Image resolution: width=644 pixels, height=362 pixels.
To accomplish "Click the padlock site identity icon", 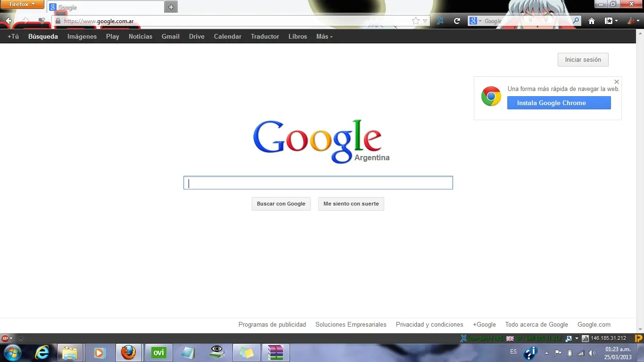I will click(58, 21).
